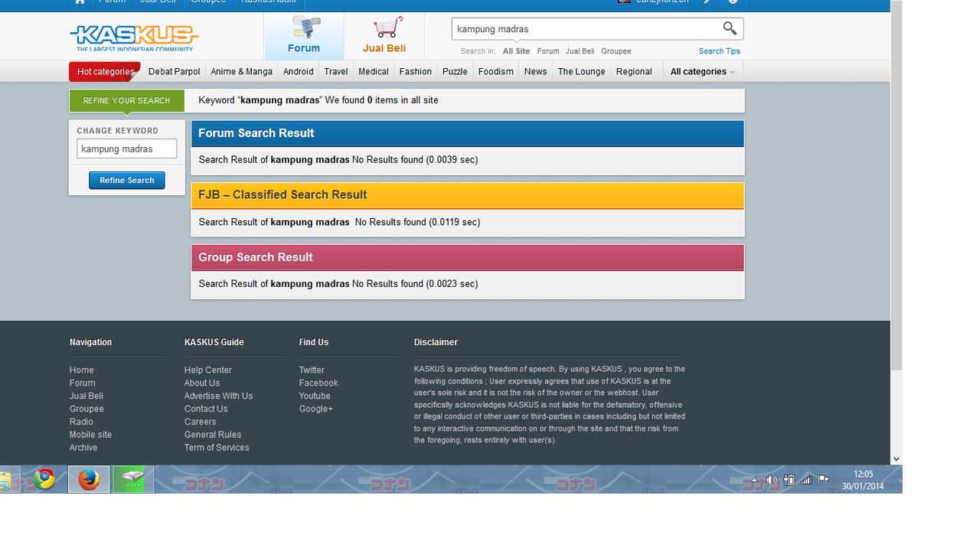Open the Search Tips link
This screenshot has width=980, height=551.
[719, 51]
